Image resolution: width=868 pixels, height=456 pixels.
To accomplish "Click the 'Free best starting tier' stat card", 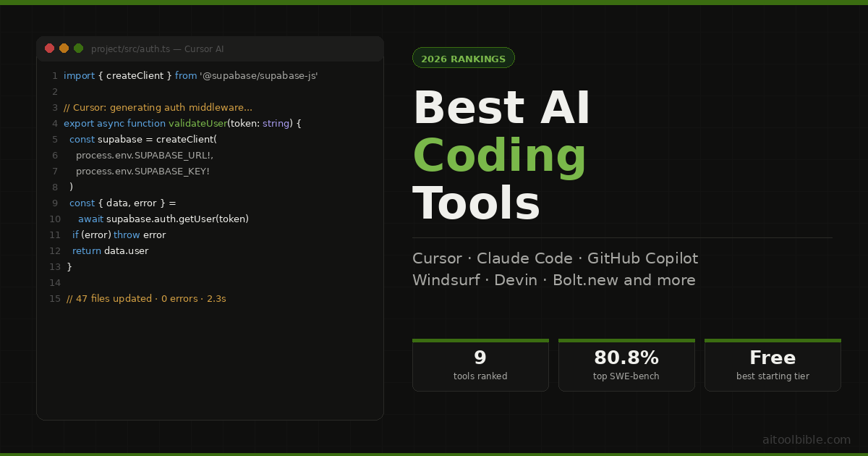I will (773, 365).
